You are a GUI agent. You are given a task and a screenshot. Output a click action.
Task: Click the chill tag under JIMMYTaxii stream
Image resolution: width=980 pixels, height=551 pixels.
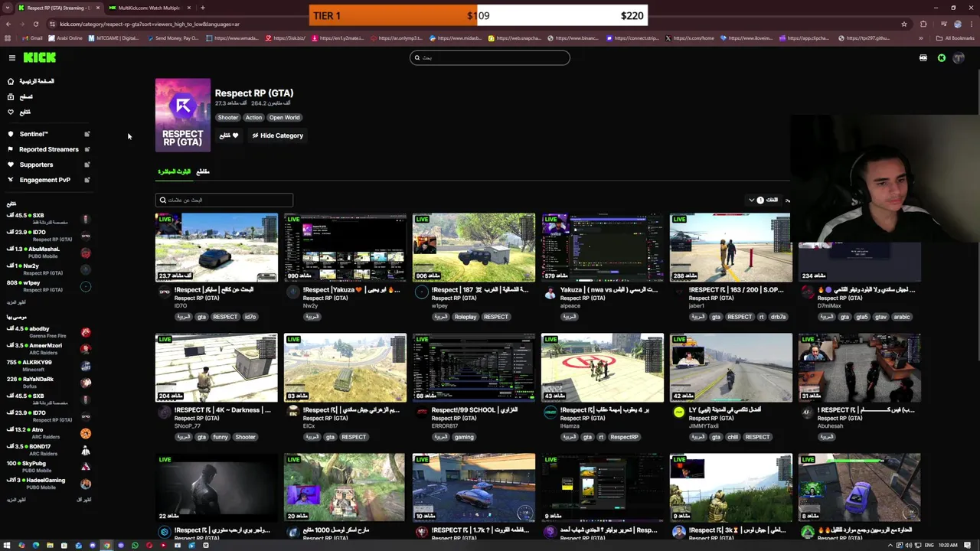733,437
